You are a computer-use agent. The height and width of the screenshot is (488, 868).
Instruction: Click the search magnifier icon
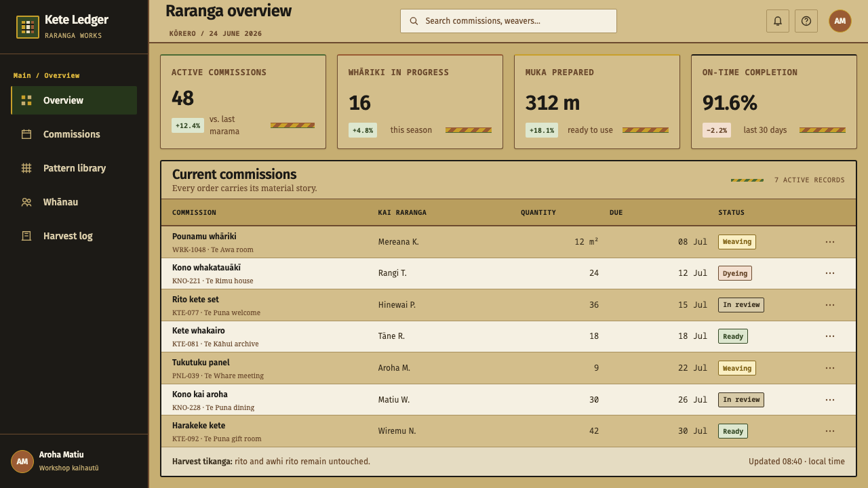point(414,21)
